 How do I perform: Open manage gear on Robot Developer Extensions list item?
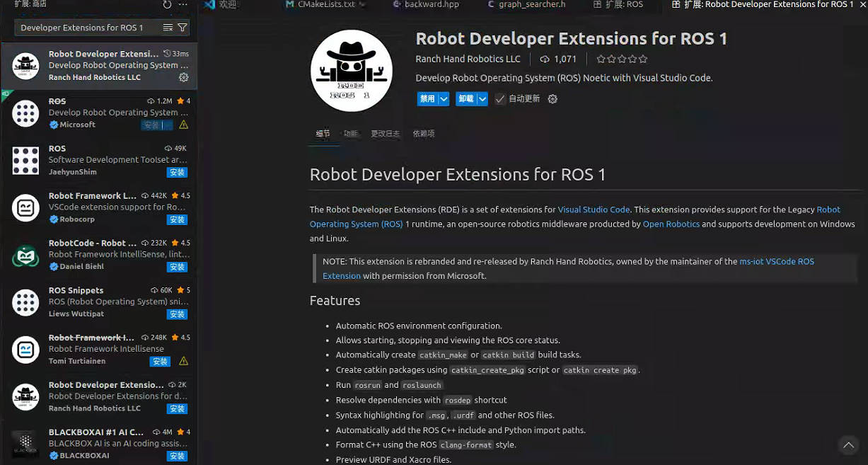pos(183,77)
